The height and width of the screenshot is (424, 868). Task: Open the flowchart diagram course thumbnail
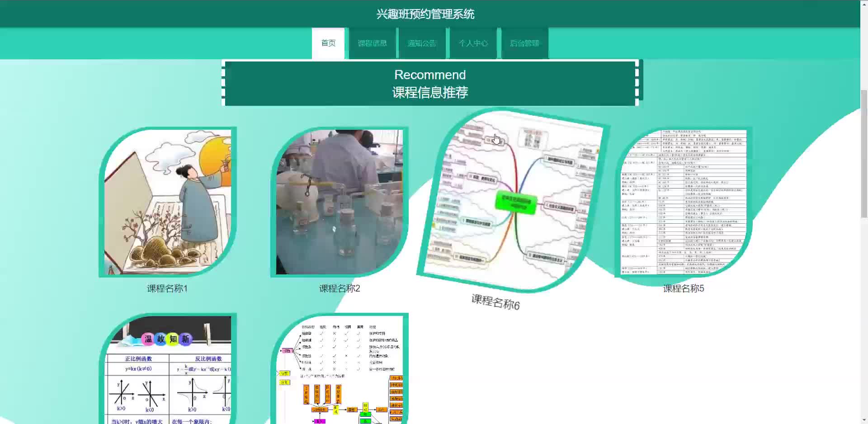340,369
